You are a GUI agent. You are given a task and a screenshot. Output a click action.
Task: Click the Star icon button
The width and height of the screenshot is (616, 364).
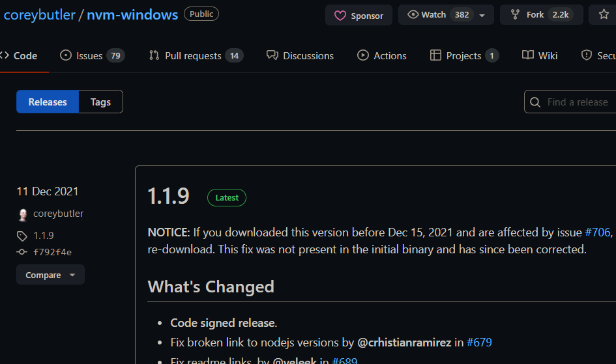coord(604,14)
